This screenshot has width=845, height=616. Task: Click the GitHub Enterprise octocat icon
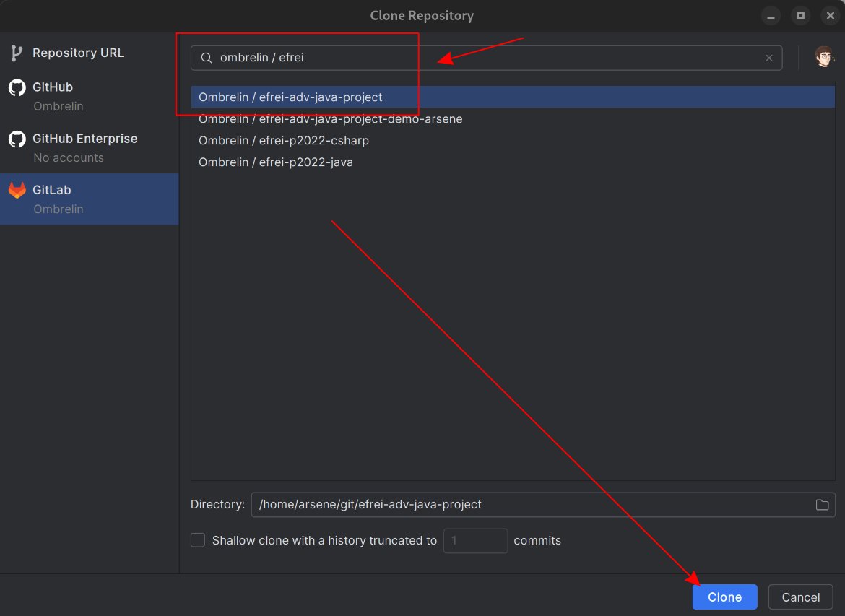(x=17, y=139)
